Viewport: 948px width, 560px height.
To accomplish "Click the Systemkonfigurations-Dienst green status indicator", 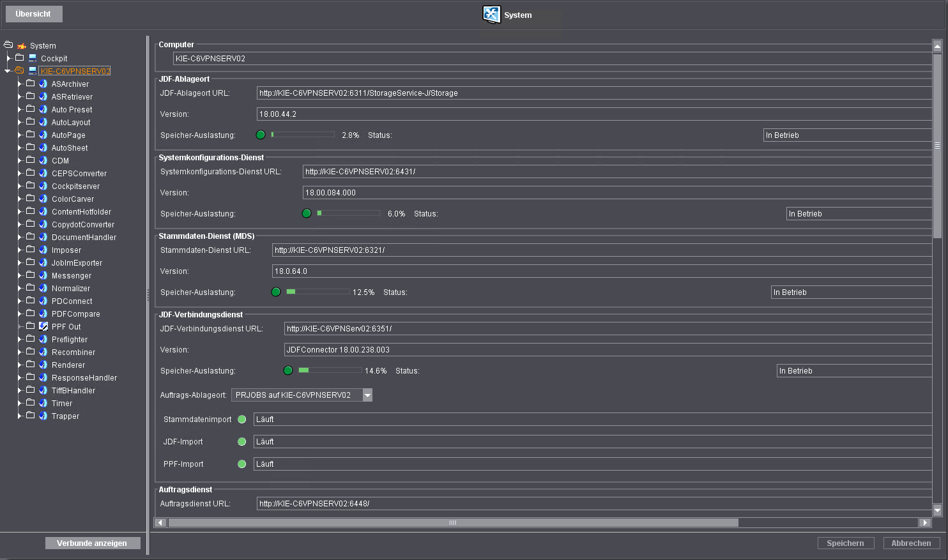I will click(307, 213).
